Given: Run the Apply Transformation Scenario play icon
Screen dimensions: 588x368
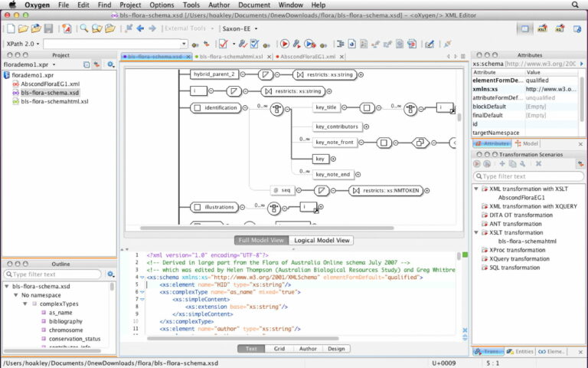Looking at the screenshot, I should coord(285,44).
